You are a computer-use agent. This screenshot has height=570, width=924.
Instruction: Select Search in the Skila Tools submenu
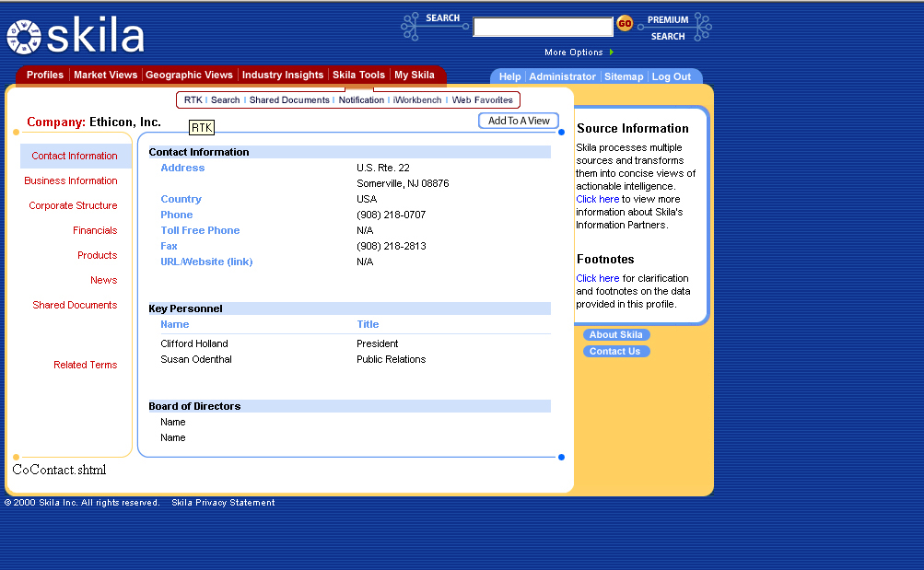coord(225,100)
